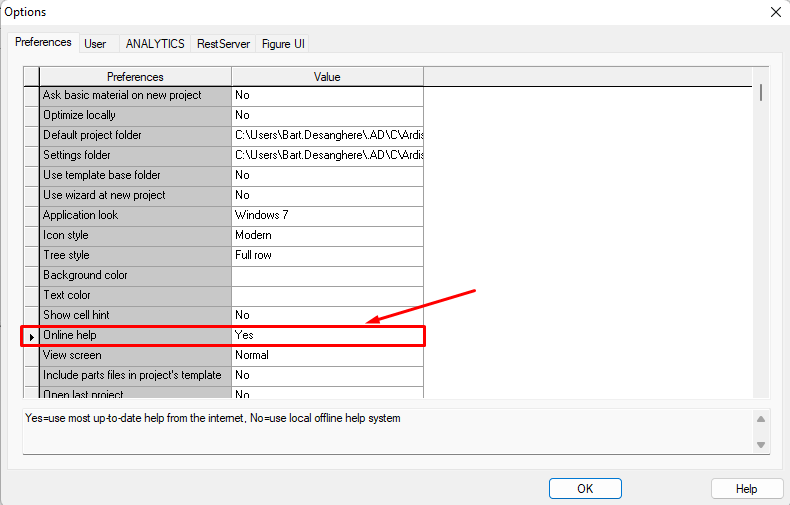Screen dimensions: 790x505
Task: Toggle the Online help value cell showing Yes
Action: click(327, 336)
